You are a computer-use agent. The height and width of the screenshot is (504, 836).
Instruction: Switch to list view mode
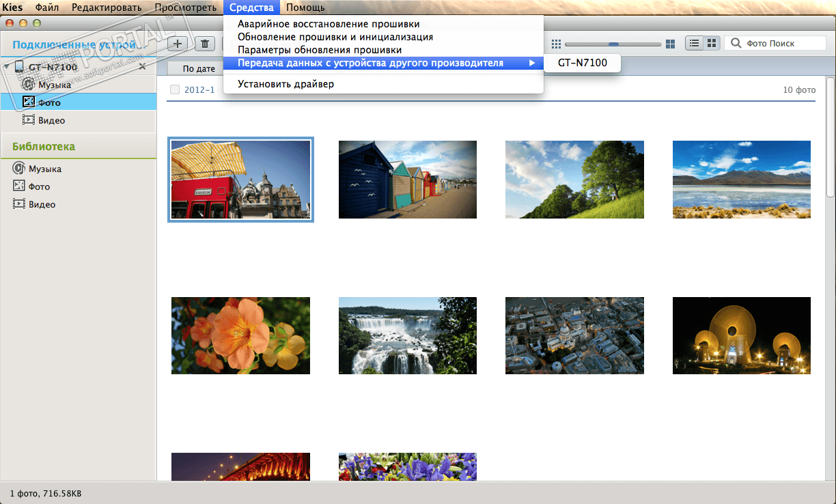[x=694, y=43]
